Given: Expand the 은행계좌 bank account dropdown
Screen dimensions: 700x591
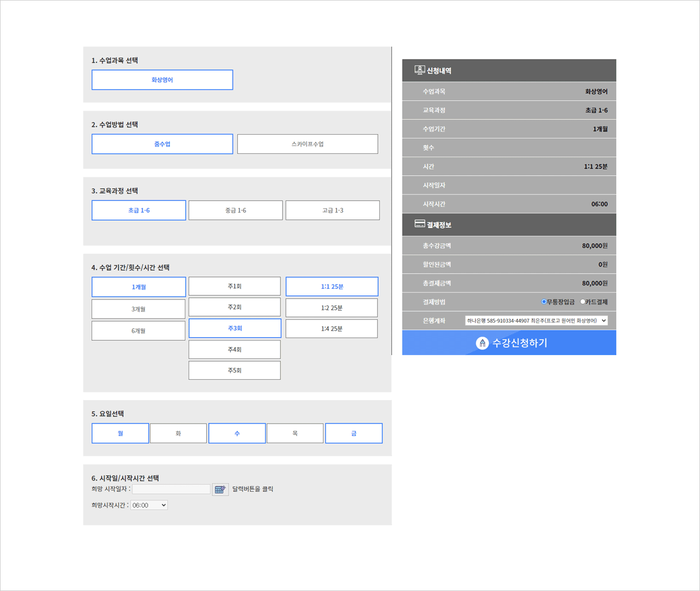Looking at the screenshot, I should click(536, 321).
